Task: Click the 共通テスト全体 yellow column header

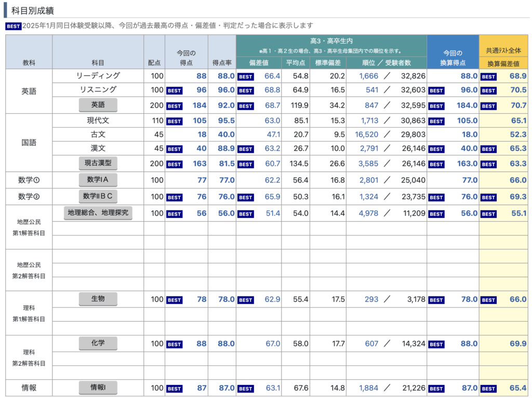Action: (x=503, y=51)
